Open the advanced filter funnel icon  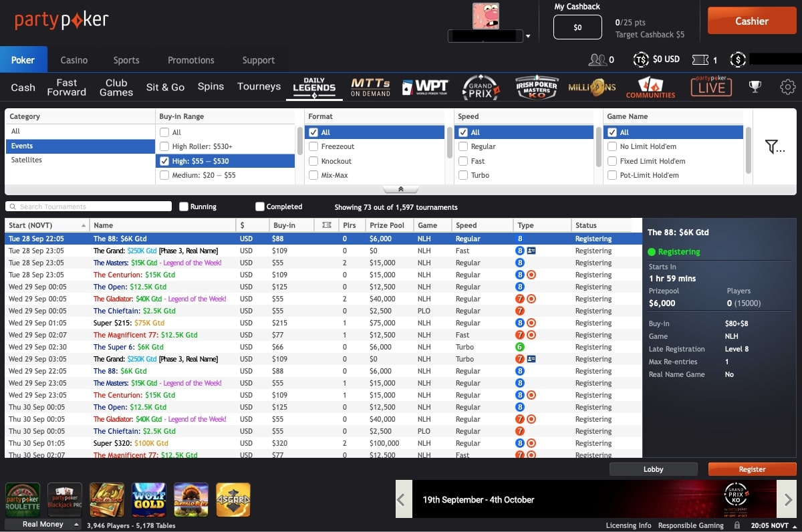click(775, 146)
